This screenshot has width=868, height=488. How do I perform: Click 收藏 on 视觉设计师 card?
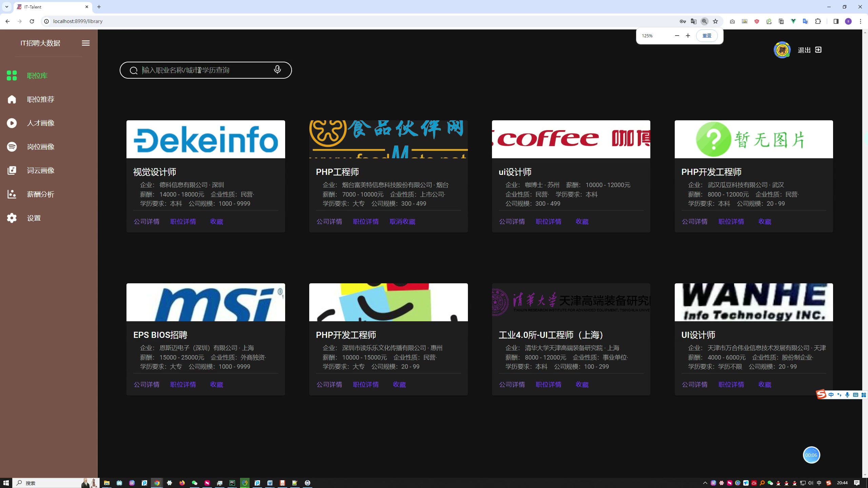(216, 221)
